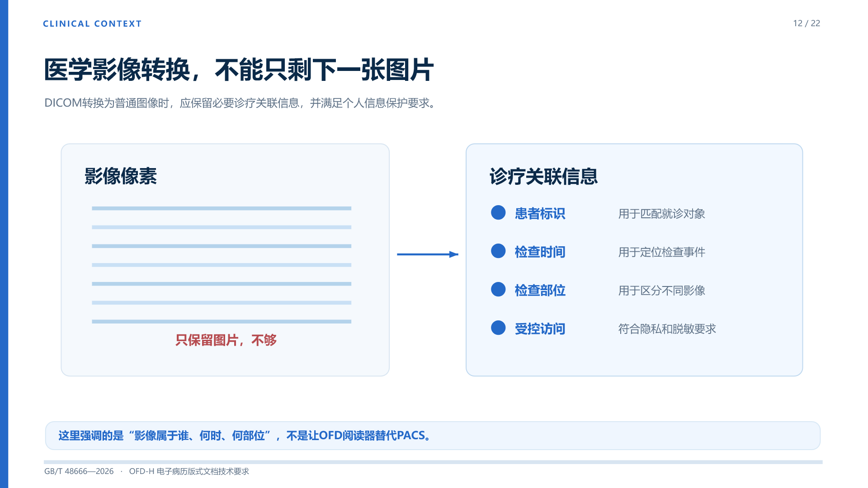This screenshot has width=868, height=488.
Task: Click the blue label 检查部位
Action: click(540, 290)
